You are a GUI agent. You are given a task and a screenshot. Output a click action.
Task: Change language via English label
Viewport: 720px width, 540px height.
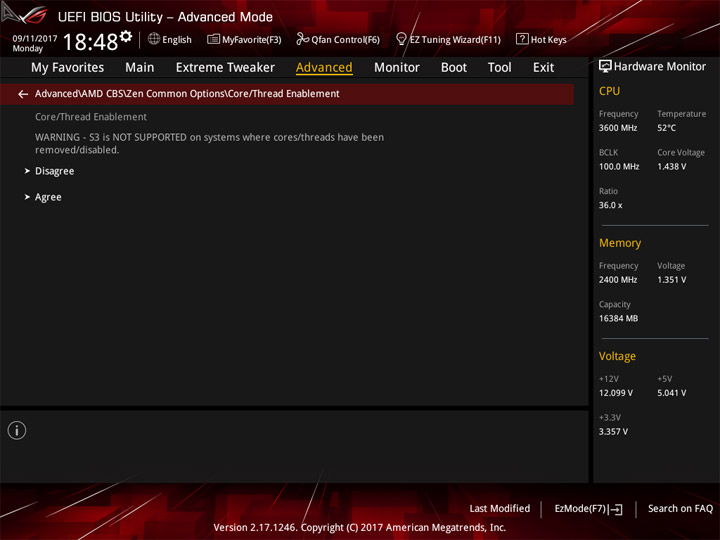tap(177, 40)
